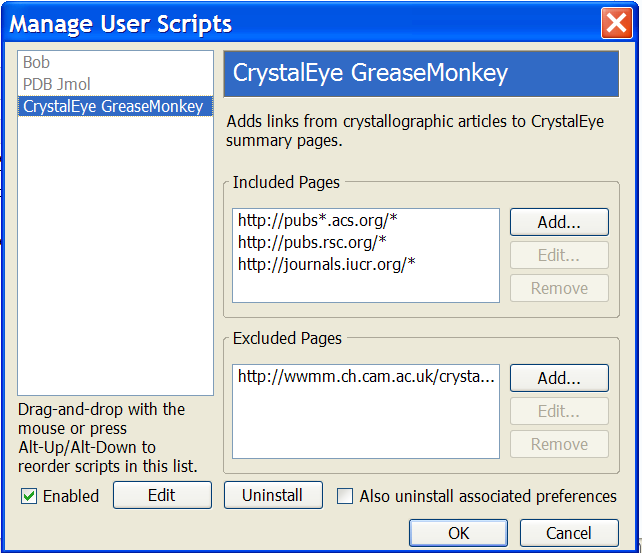Add a new Excluded Pages entry

pos(559,378)
